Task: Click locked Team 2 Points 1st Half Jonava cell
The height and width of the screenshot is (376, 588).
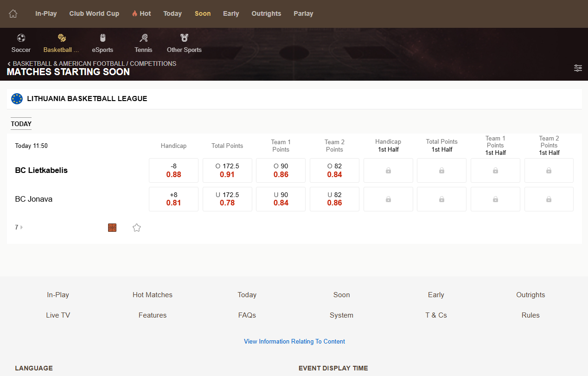Action: pos(549,199)
